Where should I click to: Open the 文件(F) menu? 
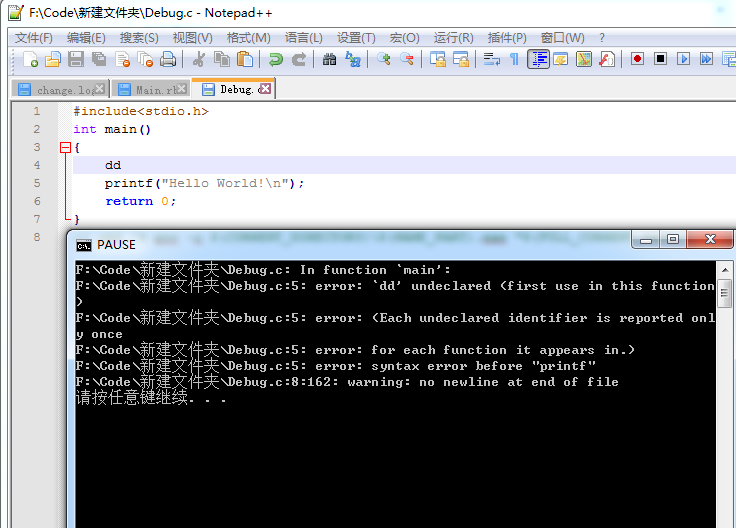click(x=33, y=38)
